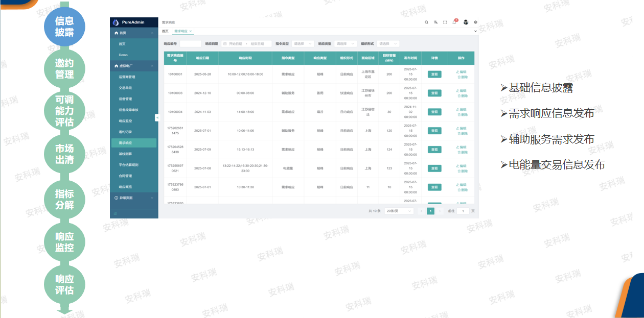Open the 响应类型 dropdown
644x318 pixels.
click(x=346, y=44)
